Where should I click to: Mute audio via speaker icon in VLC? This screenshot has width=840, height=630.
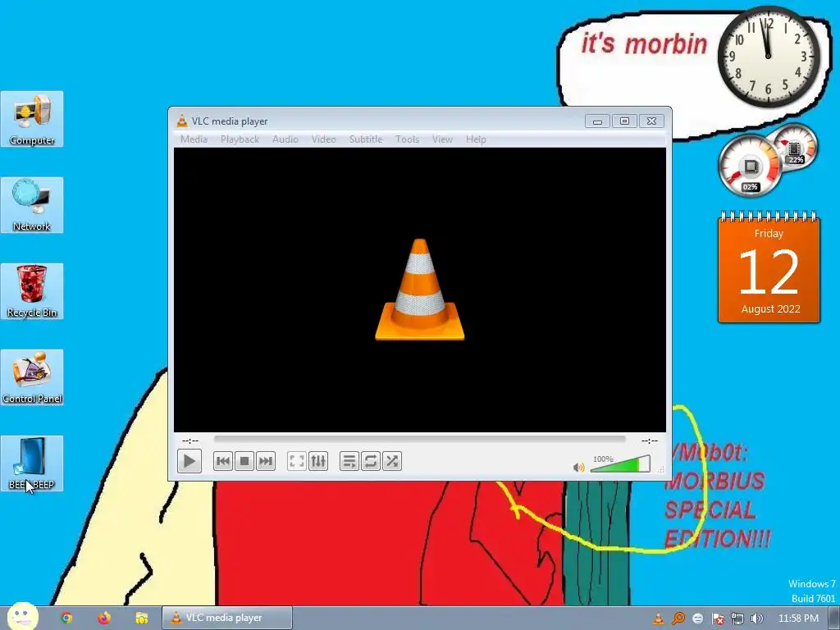pos(578,468)
